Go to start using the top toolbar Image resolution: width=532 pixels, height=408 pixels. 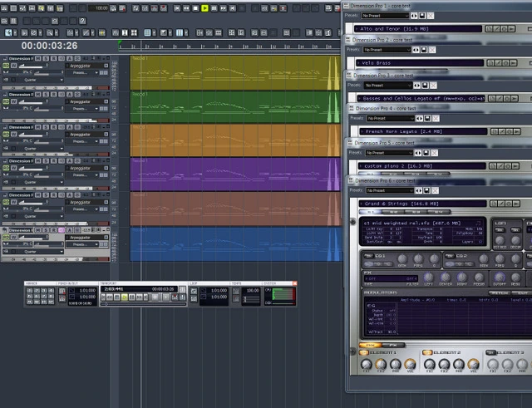click(177, 8)
